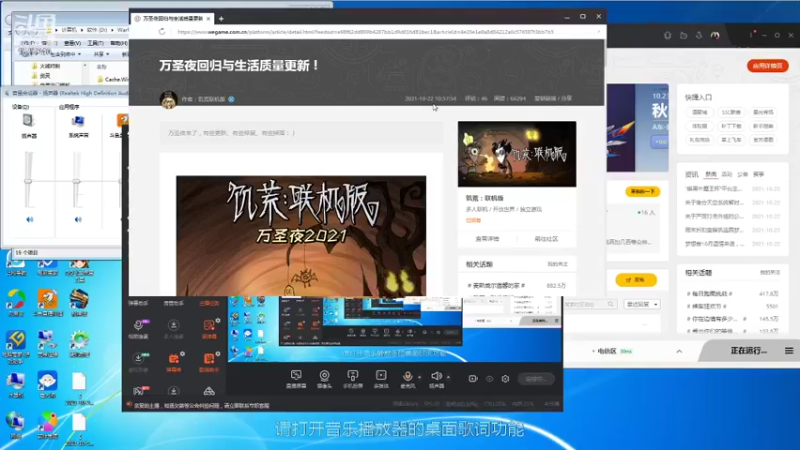Image resolution: width=800 pixels, height=450 pixels.
Task: Open the Tools (T) menu in Explorer
Action: [x=95, y=43]
